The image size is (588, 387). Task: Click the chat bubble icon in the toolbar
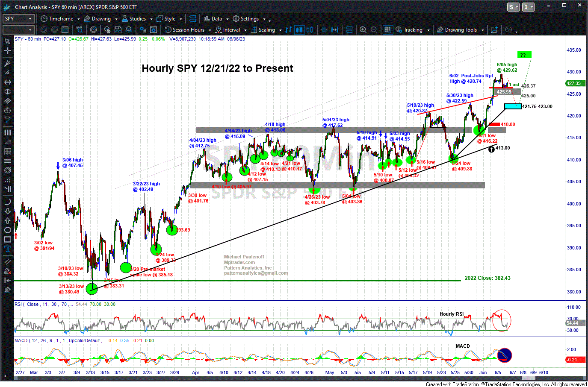[x=508, y=30]
